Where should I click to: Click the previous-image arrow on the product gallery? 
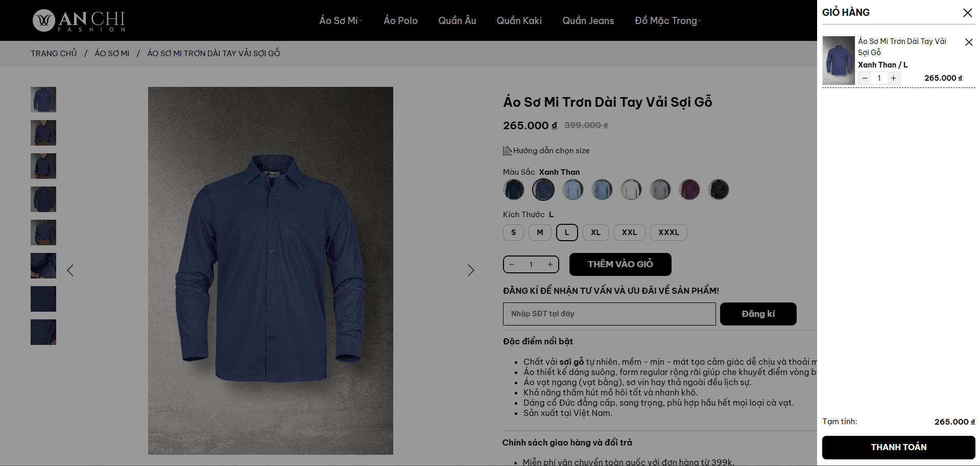(x=70, y=270)
